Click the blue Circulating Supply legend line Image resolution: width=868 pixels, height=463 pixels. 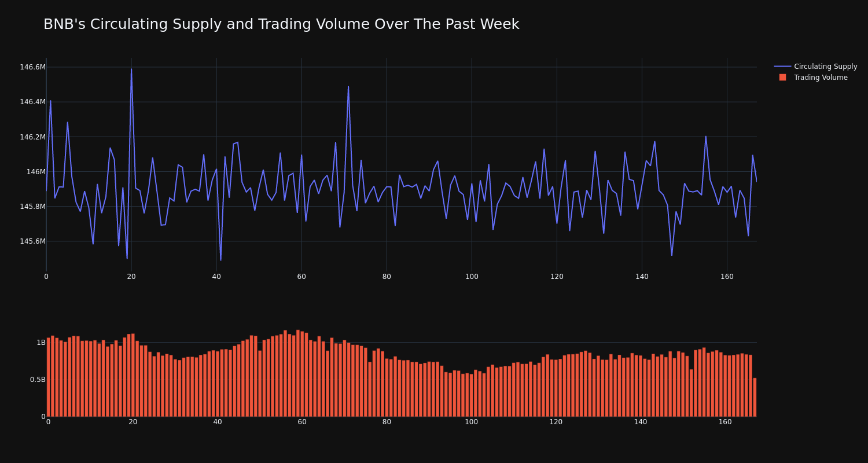(782, 67)
